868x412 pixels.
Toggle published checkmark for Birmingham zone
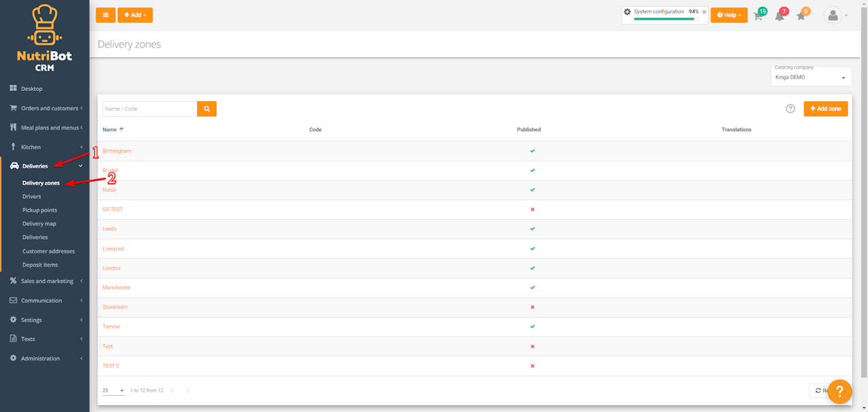click(532, 151)
